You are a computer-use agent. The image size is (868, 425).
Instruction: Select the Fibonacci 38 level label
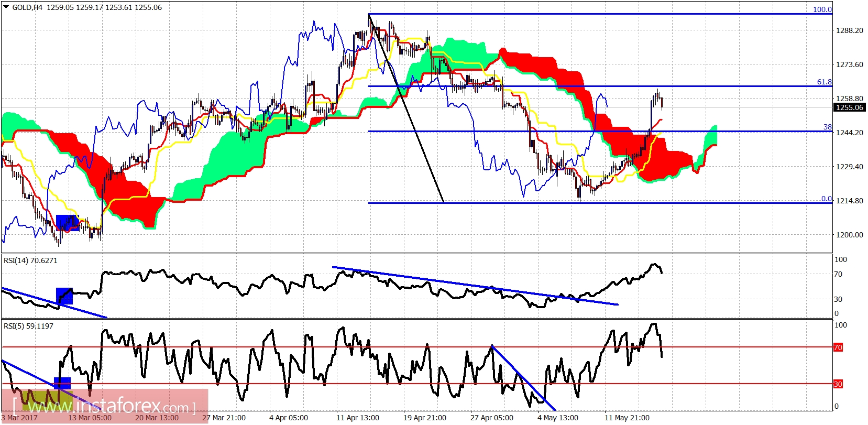[x=827, y=127]
